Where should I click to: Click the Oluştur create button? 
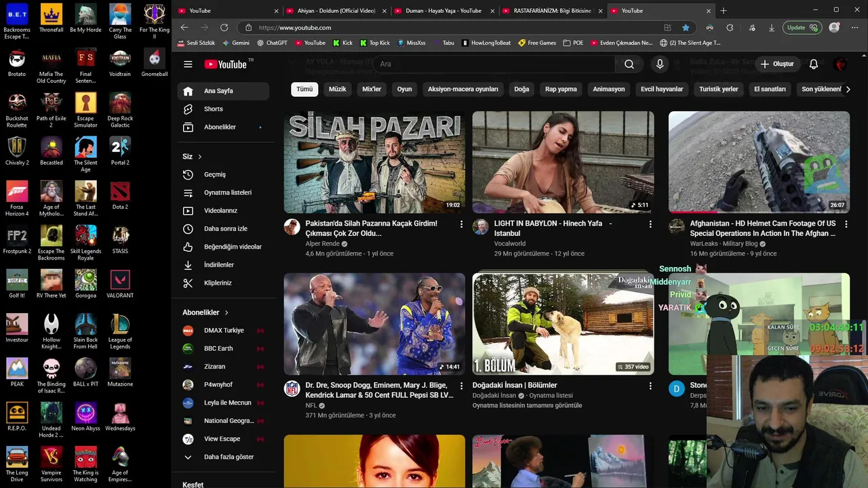pyautogui.click(x=776, y=64)
